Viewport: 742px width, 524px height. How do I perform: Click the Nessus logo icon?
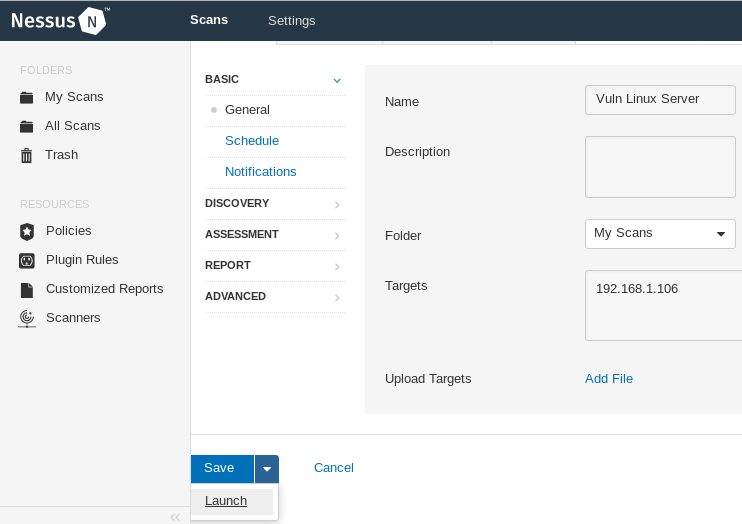(x=92, y=20)
